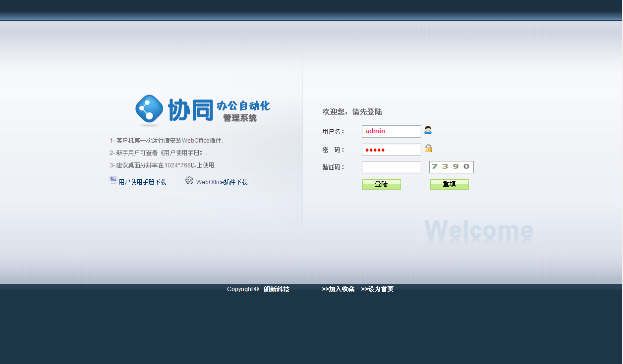Image resolution: width=623 pixels, height=364 pixels.
Task: Click the faded Welcome watermark text
Action: pyautogui.click(x=478, y=231)
